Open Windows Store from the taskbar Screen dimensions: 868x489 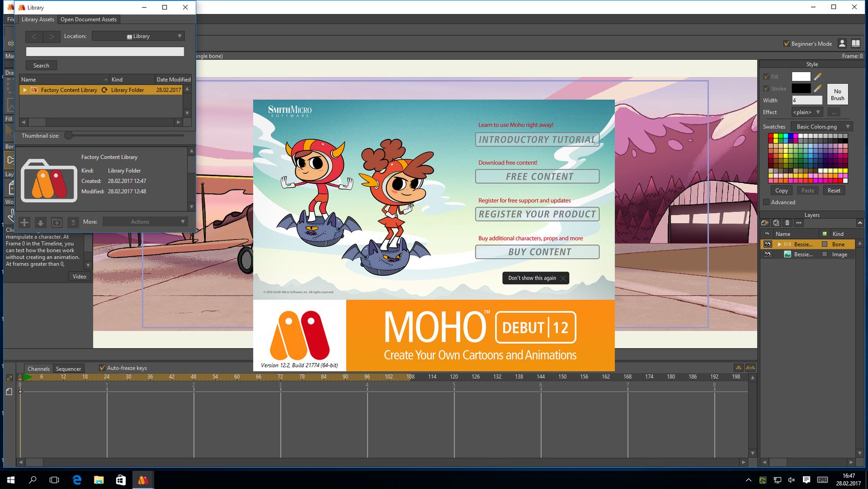(x=121, y=480)
